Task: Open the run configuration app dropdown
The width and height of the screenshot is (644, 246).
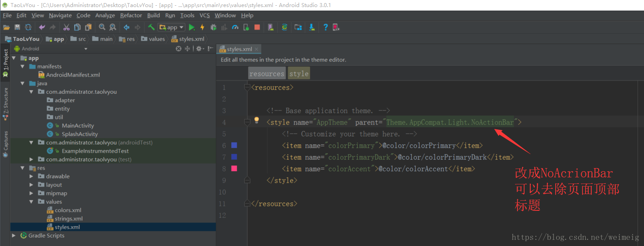Action: click(172, 27)
